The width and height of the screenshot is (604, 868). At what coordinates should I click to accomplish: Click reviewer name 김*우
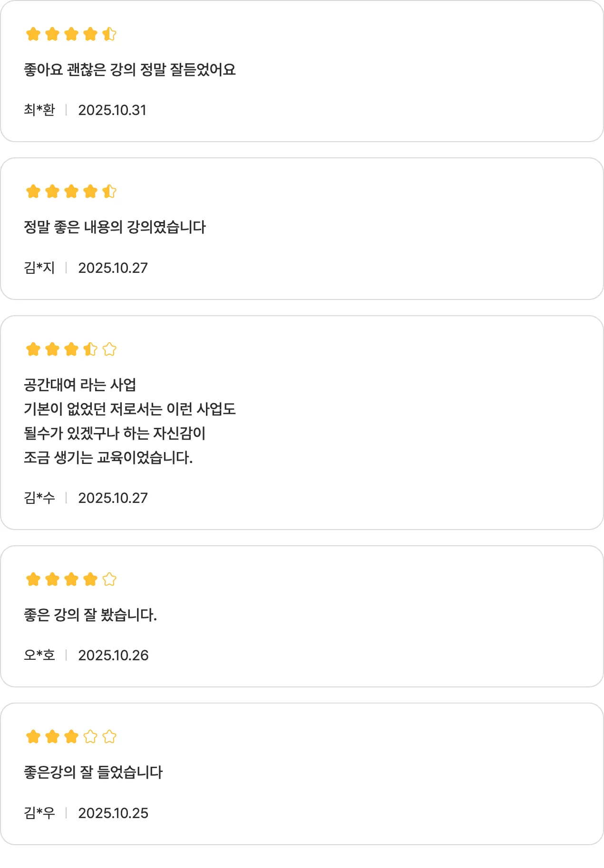(x=39, y=813)
